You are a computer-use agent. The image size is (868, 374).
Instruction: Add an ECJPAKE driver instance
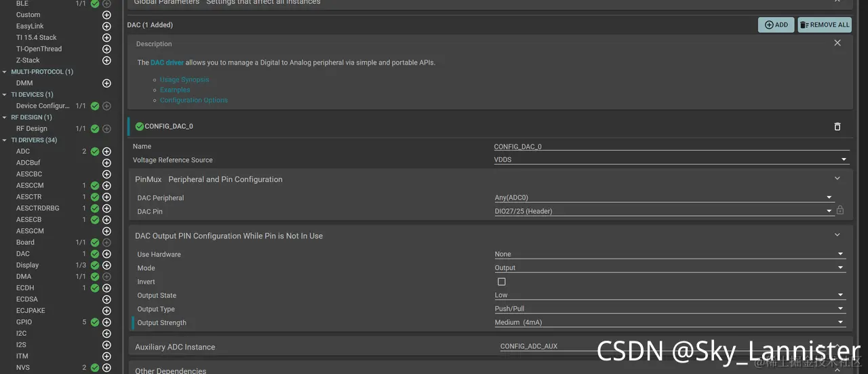pos(106,311)
